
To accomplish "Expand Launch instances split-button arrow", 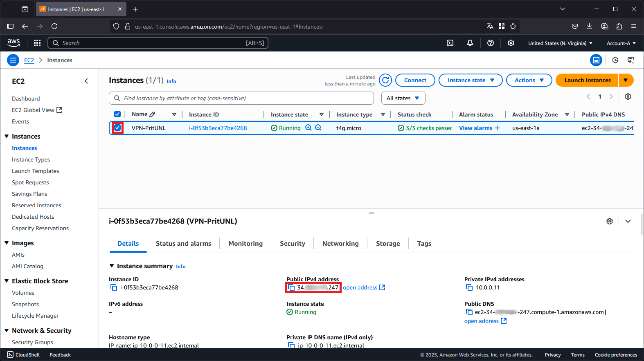I will point(626,80).
